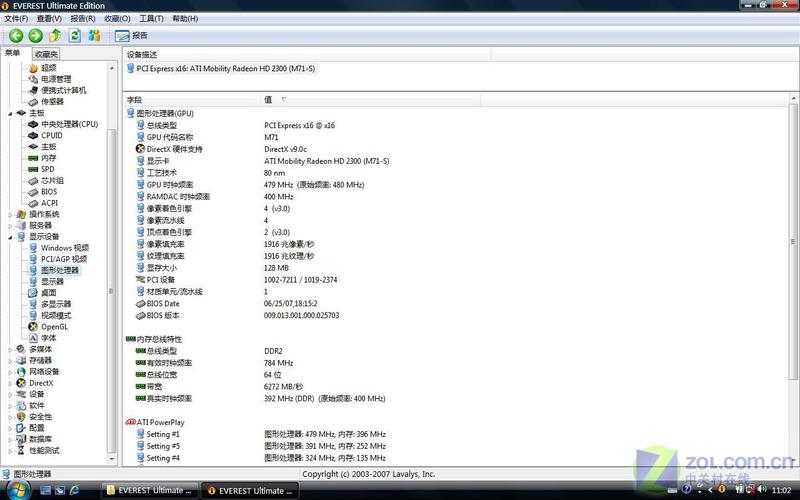Expand the 设备 tree node
800x500 pixels.
10,394
